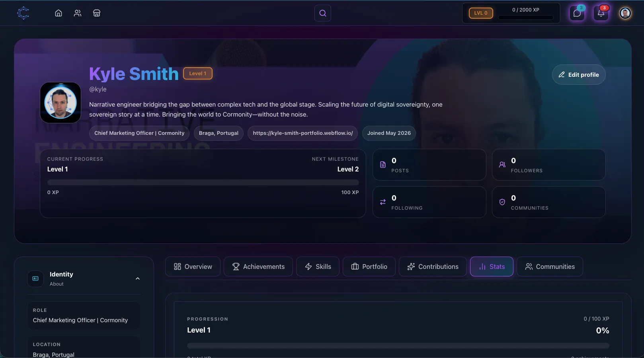Select the Stats tab
The height and width of the screenshot is (358, 644).
click(492, 267)
